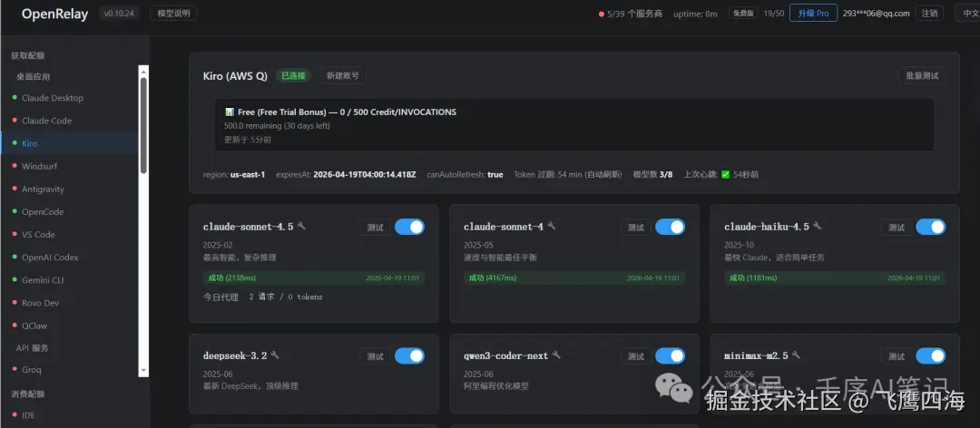This screenshot has height=428, width=980.
Task: Click the 桌面应用 section heading
Action: (x=34, y=77)
